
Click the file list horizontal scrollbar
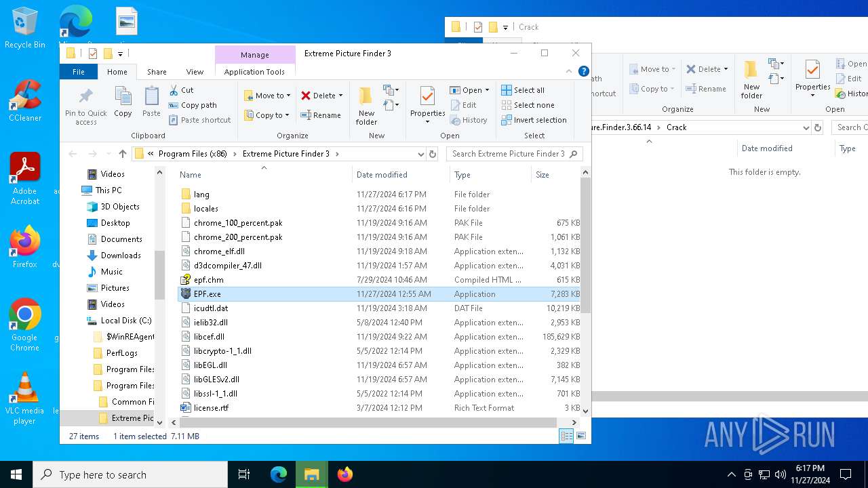[368, 422]
